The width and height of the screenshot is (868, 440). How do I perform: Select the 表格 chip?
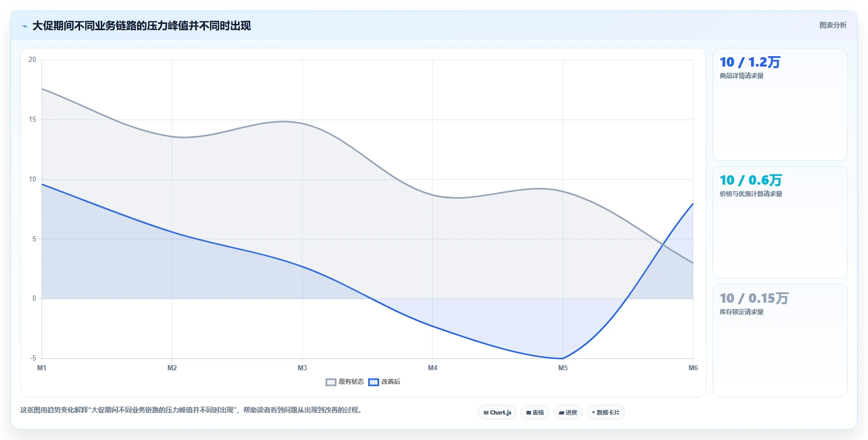click(x=535, y=412)
